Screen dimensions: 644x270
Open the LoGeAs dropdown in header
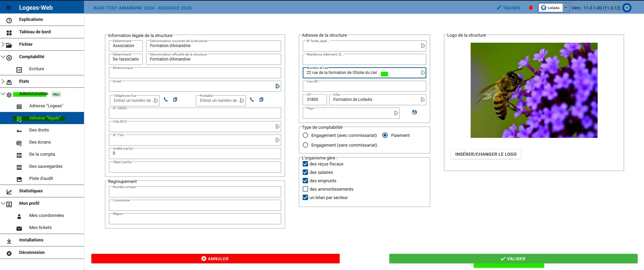[566, 8]
